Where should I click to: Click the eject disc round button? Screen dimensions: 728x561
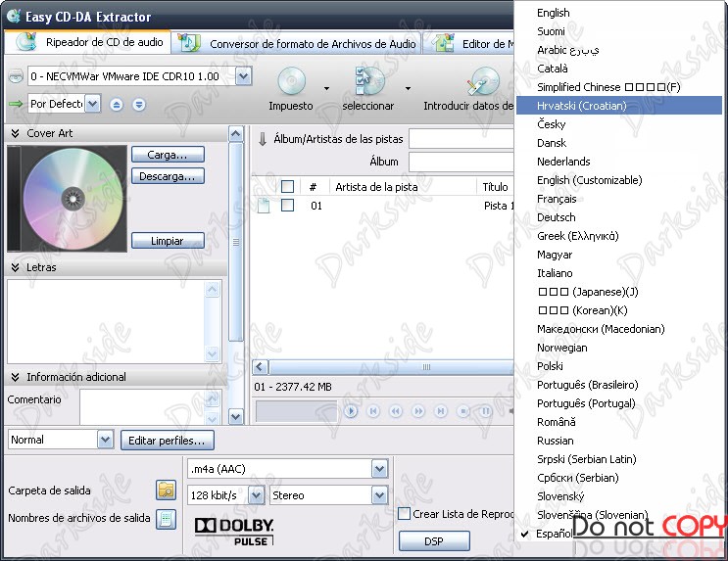[x=117, y=105]
